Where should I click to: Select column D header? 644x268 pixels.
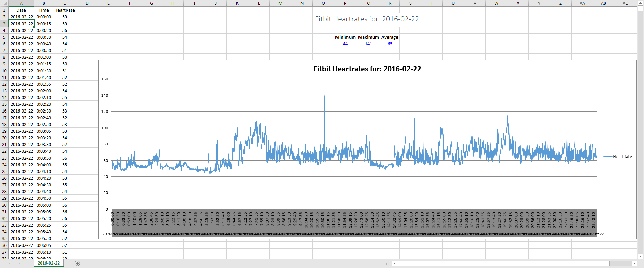[87, 3]
